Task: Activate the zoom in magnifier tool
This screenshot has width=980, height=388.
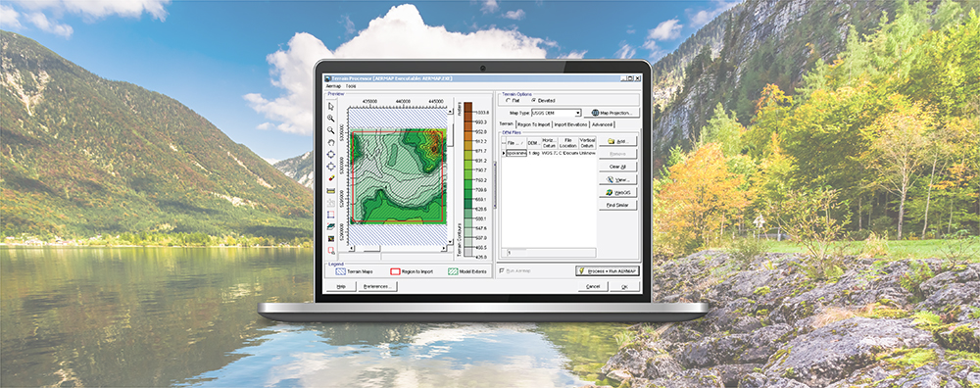Action: (x=331, y=119)
